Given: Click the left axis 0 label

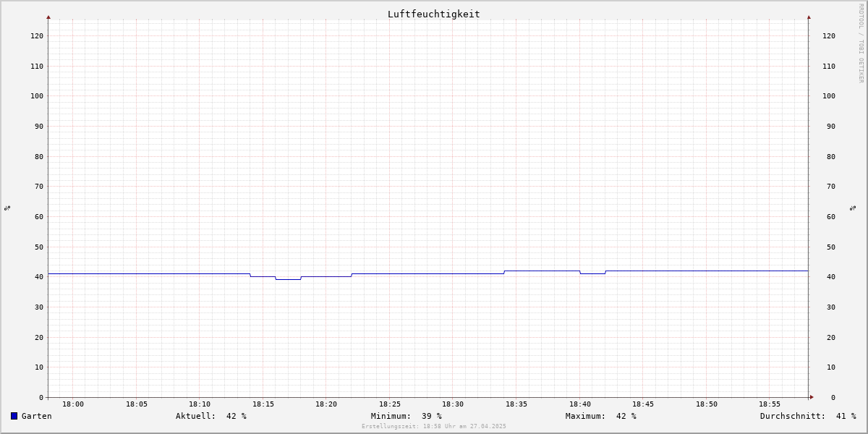Looking at the screenshot, I should tap(41, 397).
